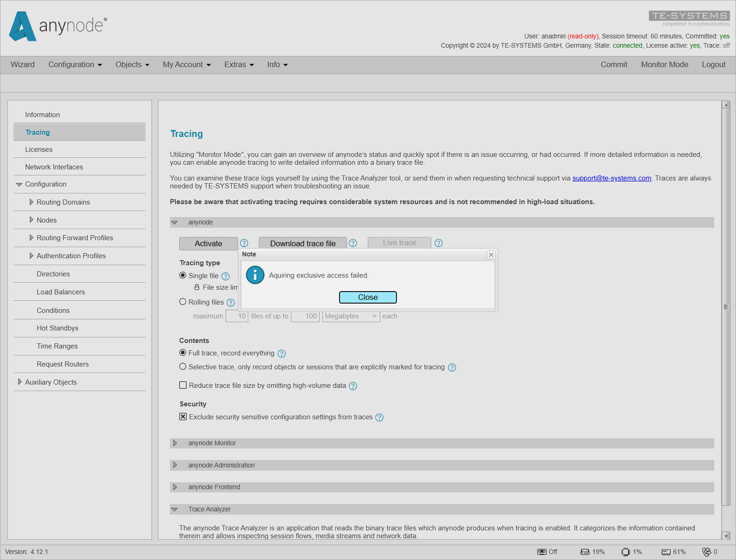Click the memory usage icon showing 61%
Viewport: 736px width, 560px height.
click(666, 552)
